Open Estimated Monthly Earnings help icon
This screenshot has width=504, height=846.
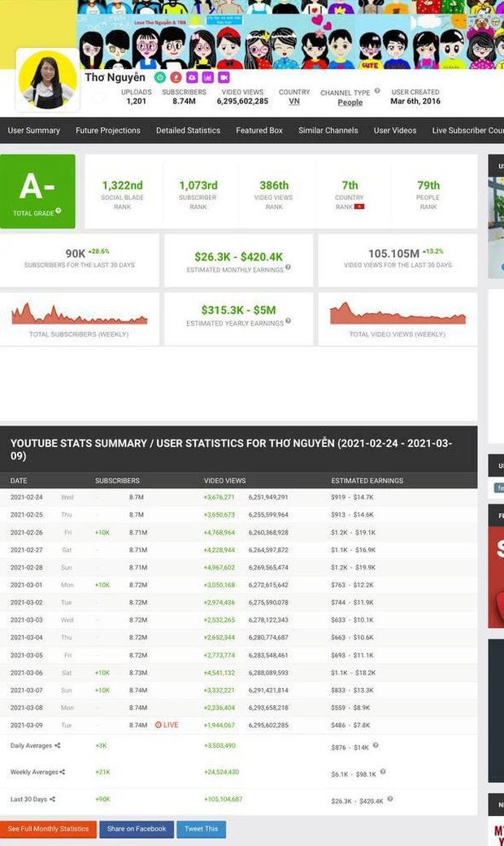pyautogui.click(x=288, y=267)
